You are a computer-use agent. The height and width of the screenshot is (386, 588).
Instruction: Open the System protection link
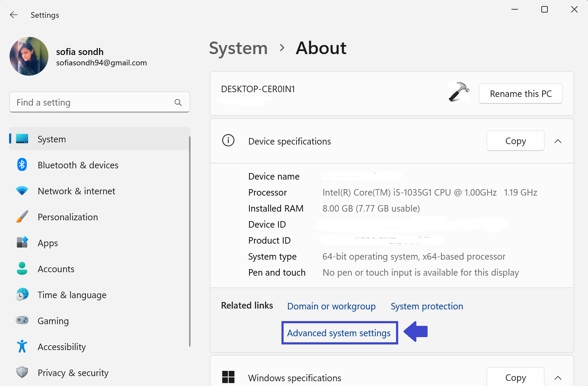coord(427,306)
